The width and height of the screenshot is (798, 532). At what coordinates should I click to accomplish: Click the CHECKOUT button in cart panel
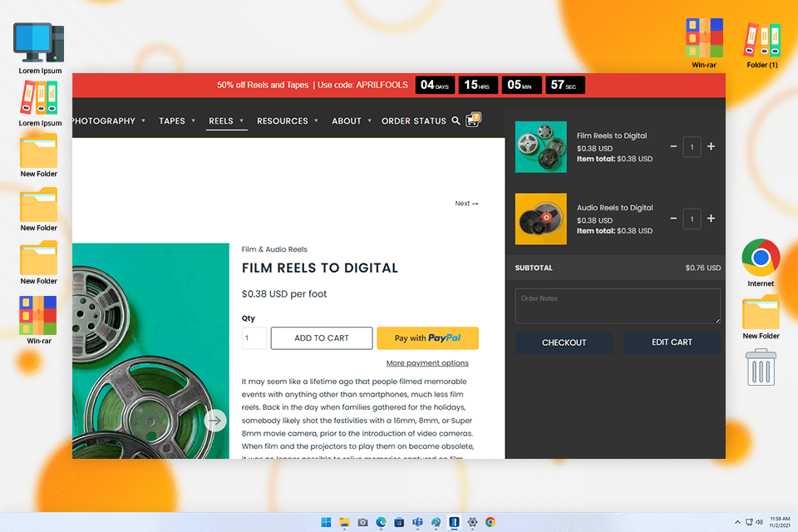click(564, 342)
